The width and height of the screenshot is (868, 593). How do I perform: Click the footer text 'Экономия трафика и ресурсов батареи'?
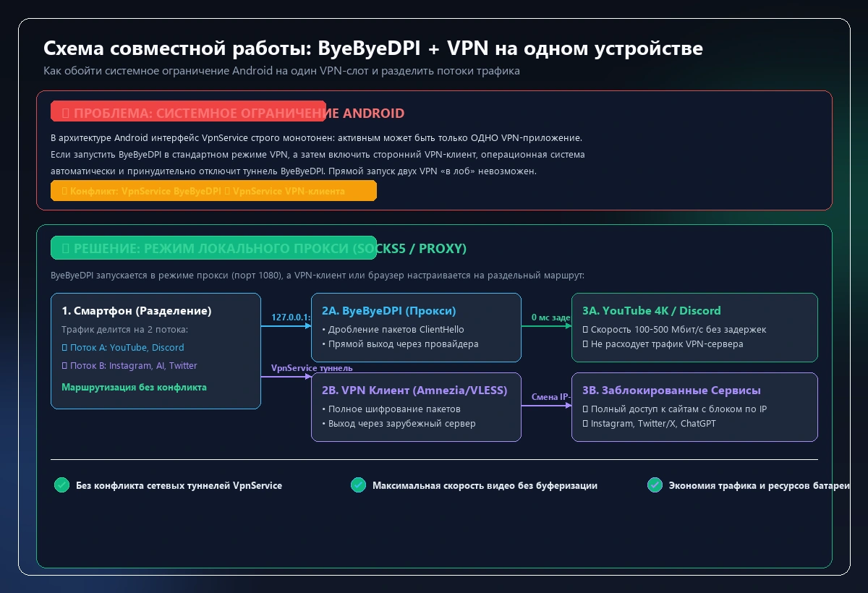tap(759, 486)
